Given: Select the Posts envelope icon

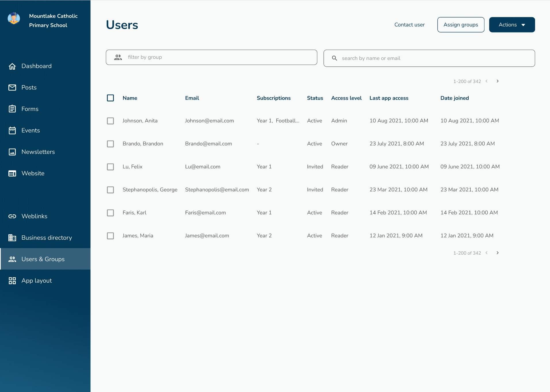Looking at the screenshot, I should (12, 88).
